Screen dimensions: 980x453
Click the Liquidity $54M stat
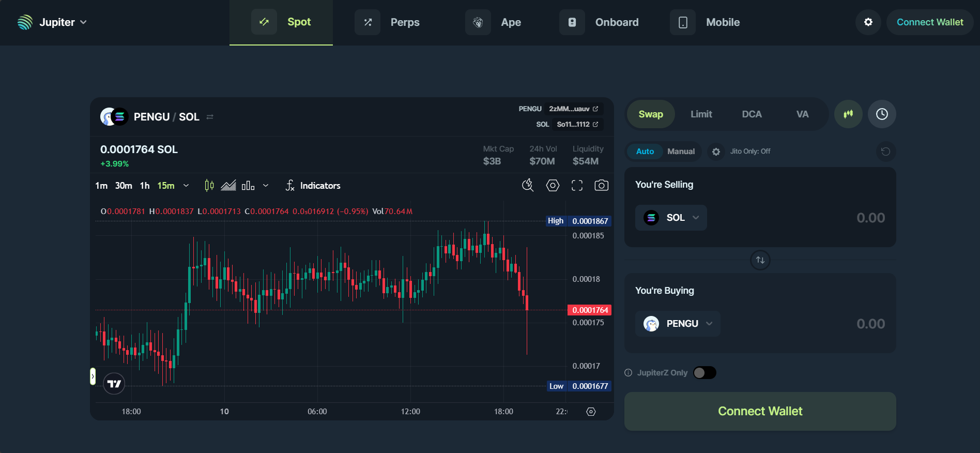tap(588, 155)
